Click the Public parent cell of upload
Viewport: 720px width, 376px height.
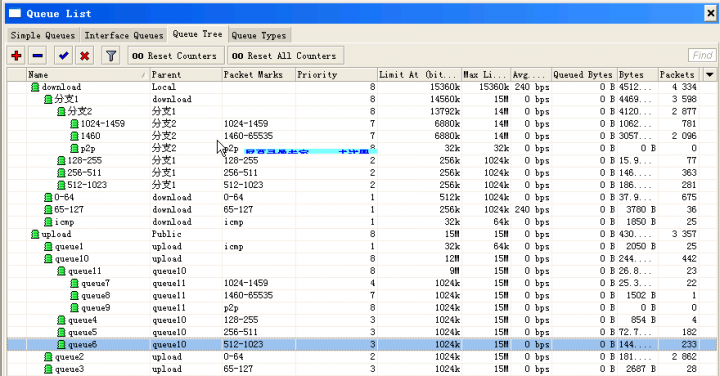point(166,234)
